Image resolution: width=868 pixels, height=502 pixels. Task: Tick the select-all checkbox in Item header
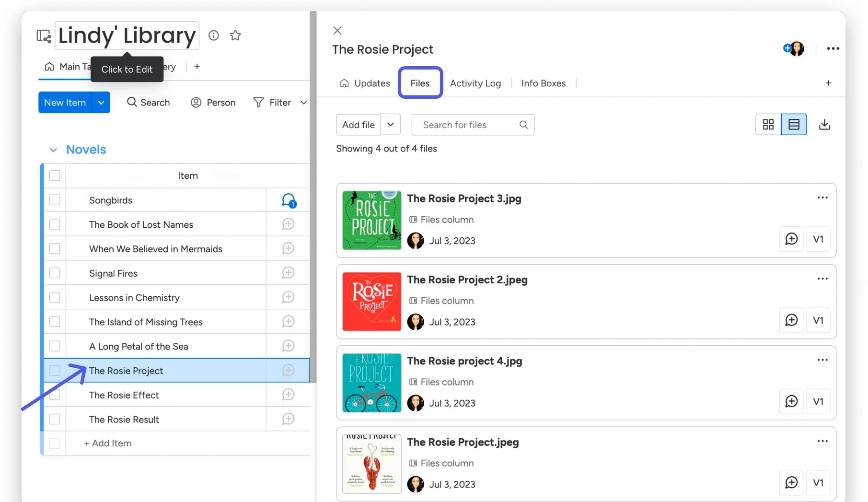click(x=55, y=175)
